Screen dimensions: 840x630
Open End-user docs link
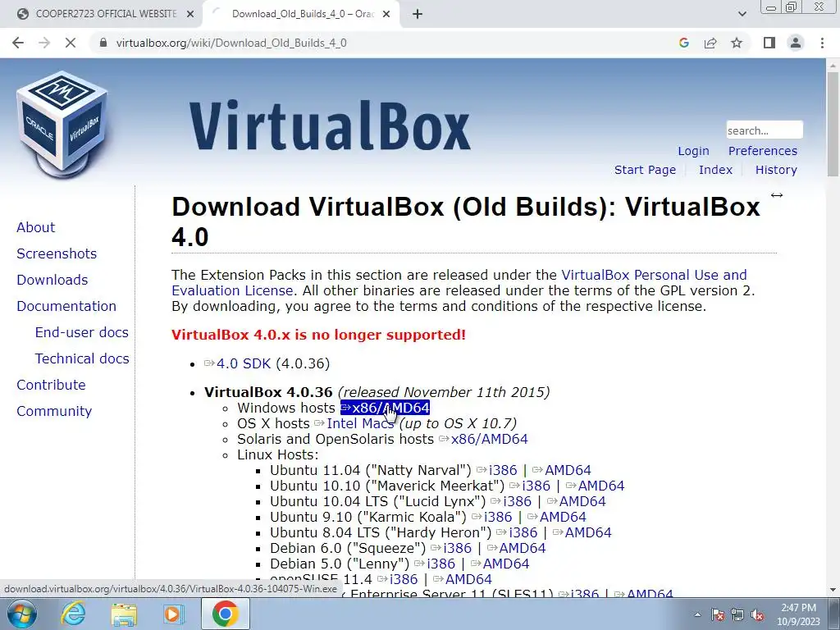click(81, 332)
